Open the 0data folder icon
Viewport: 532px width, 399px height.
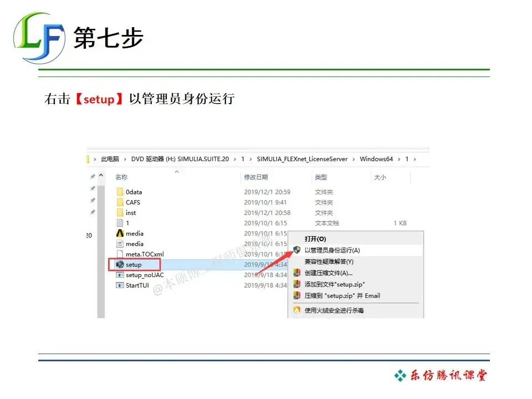tap(120, 192)
